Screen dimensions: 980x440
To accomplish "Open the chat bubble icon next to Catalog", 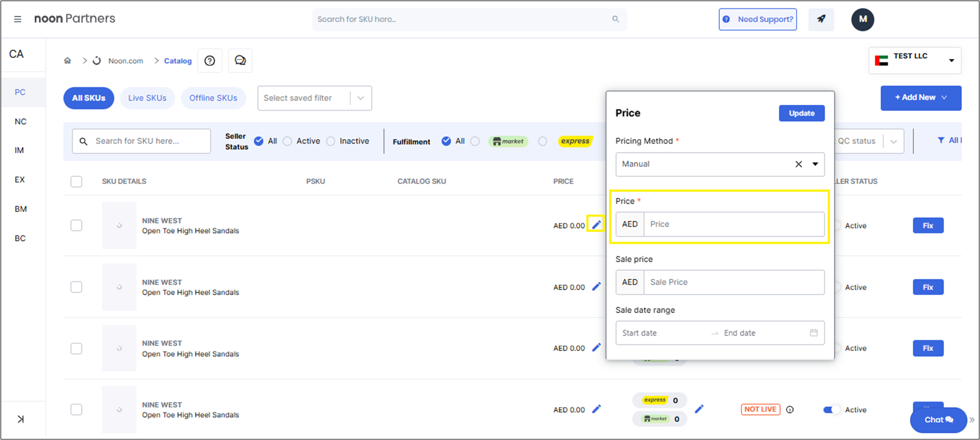I will [x=240, y=61].
